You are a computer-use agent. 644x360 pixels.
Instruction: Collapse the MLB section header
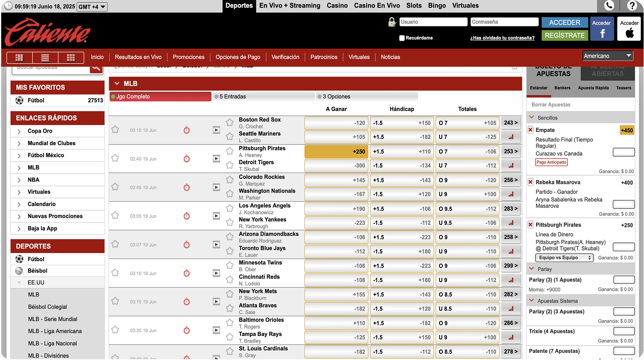[117, 84]
